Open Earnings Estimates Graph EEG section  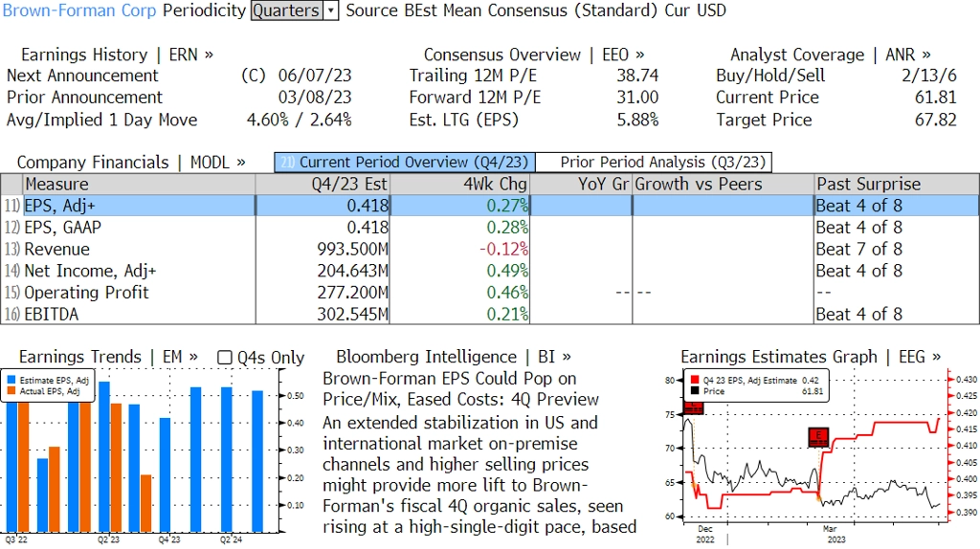(x=810, y=357)
